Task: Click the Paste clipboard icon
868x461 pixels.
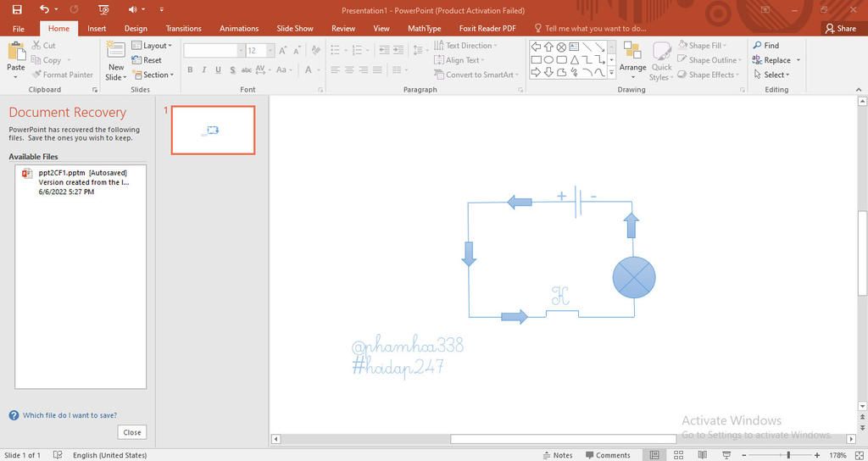Action: 16,52
